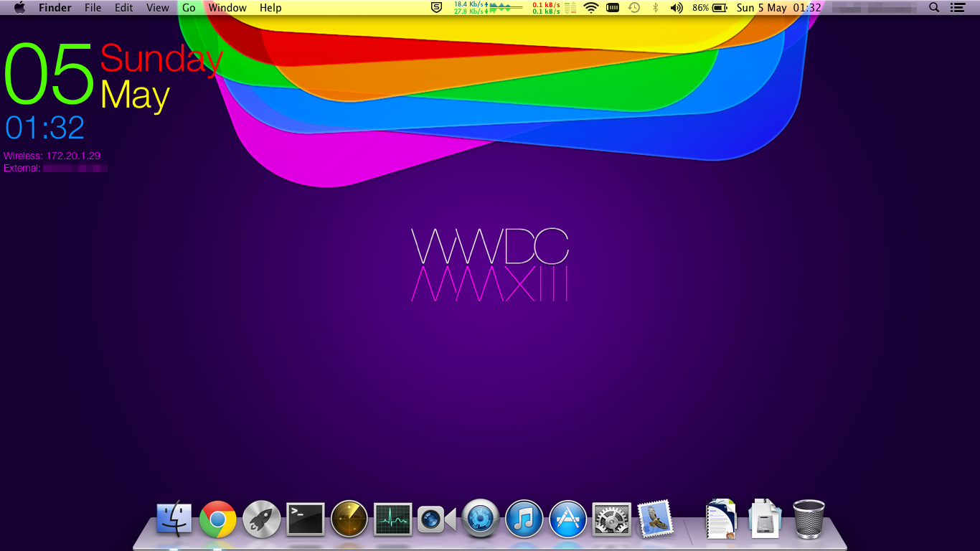
Task: Launch Terminal from the Dock
Action: (306, 519)
